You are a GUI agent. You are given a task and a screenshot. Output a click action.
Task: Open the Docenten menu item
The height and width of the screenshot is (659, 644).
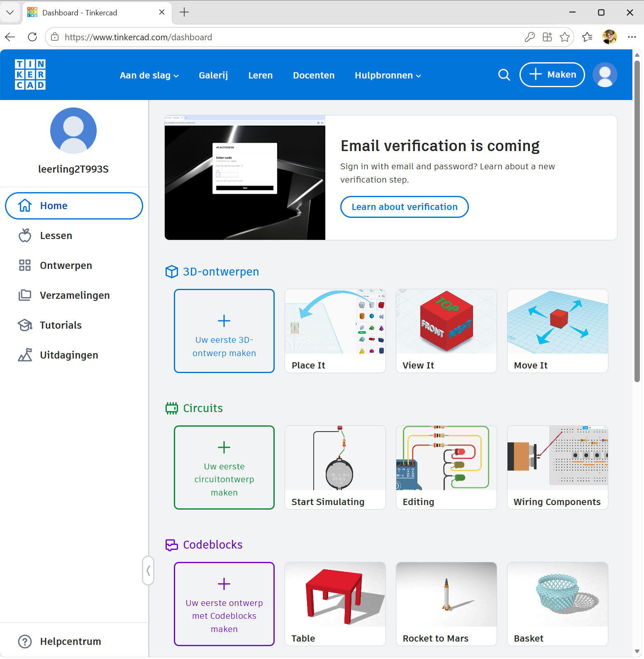[x=314, y=76]
